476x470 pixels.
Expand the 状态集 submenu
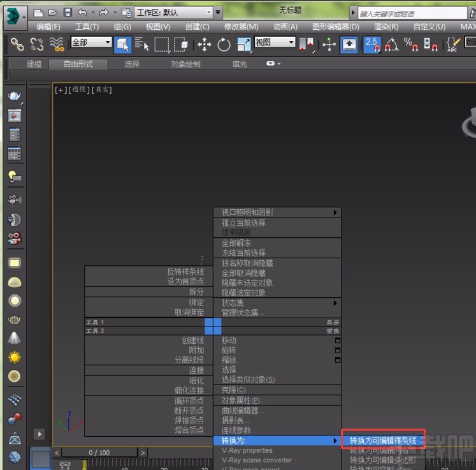[277, 303]
